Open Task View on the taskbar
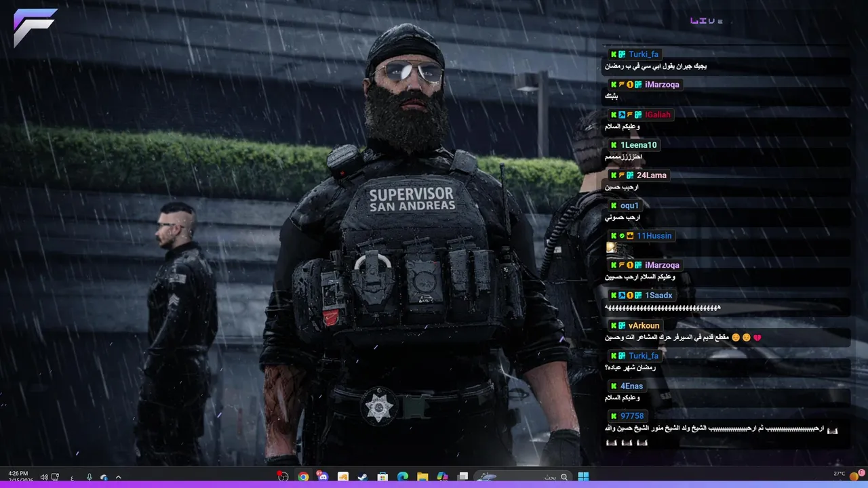Viewport: 868px width, 488px height. pyautogui.click(x=462, y=477)
